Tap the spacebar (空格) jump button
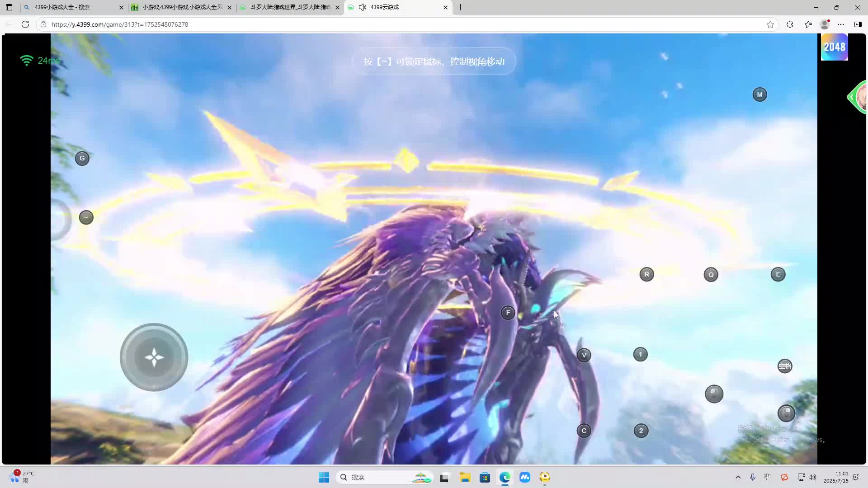Image resolution: width=868 pixels, height=488 pixels. pyautogui.click(x=785, y=366)
